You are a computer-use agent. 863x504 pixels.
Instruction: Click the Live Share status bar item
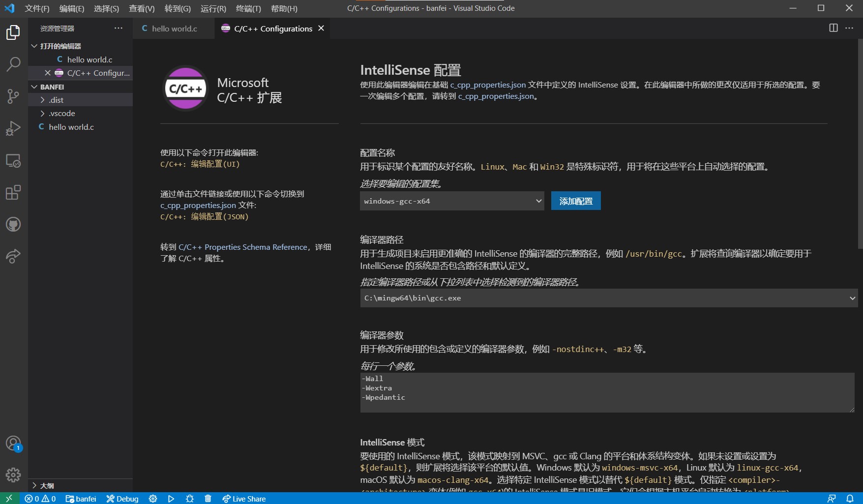coord(244,499)
